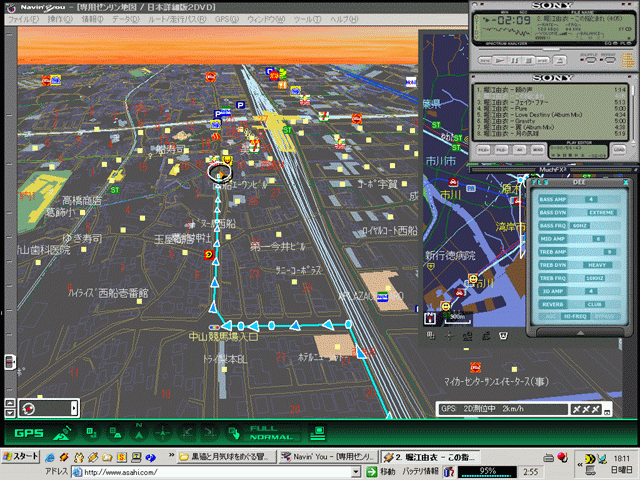The image size is (640, 480).
Task: Open the 操作(O) menu
Action: coord(60,19)
